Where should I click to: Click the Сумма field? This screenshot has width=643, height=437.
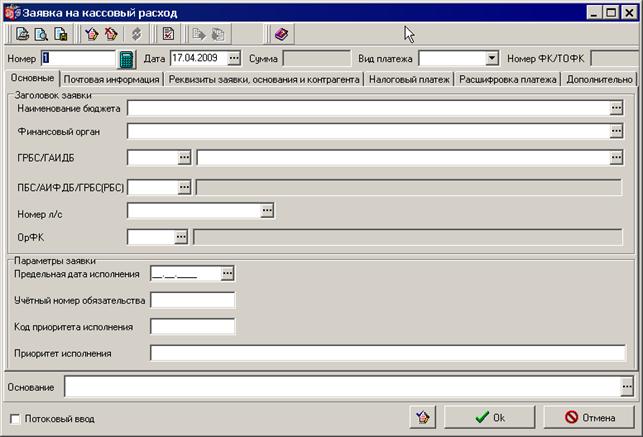click(317, 58)
